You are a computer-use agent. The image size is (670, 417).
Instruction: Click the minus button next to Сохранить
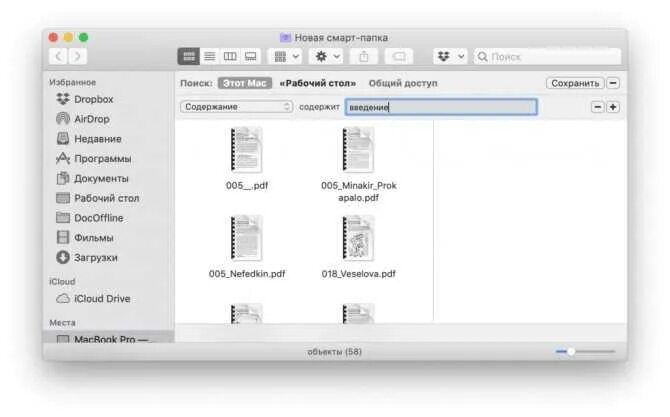pos(613,83)
